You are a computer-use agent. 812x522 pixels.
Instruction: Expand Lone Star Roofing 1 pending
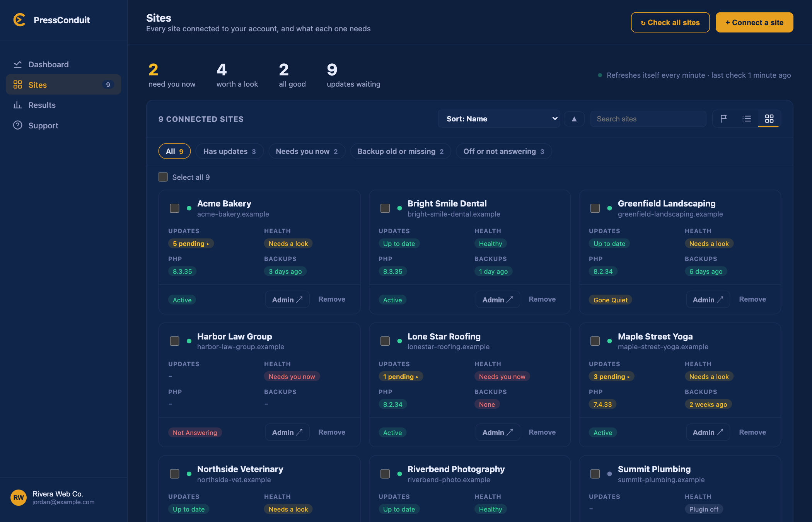coord(401,377)
